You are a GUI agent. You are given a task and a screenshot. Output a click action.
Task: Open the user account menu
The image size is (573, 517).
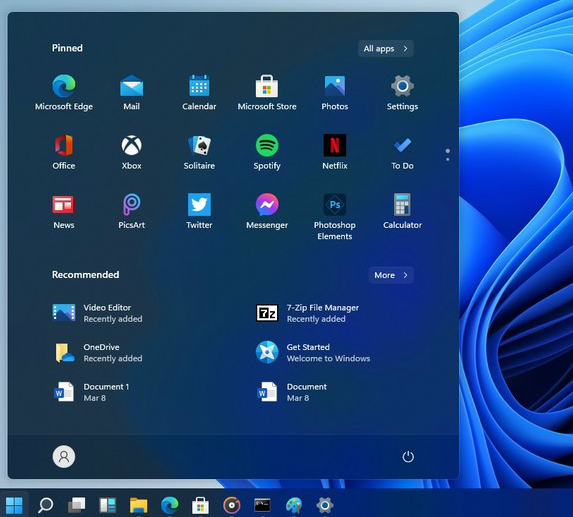64,456
